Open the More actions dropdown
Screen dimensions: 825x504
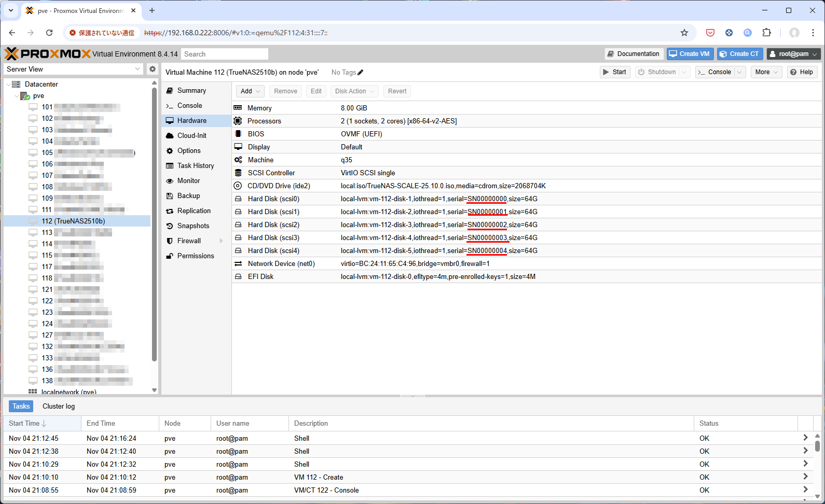click(766, 72)
